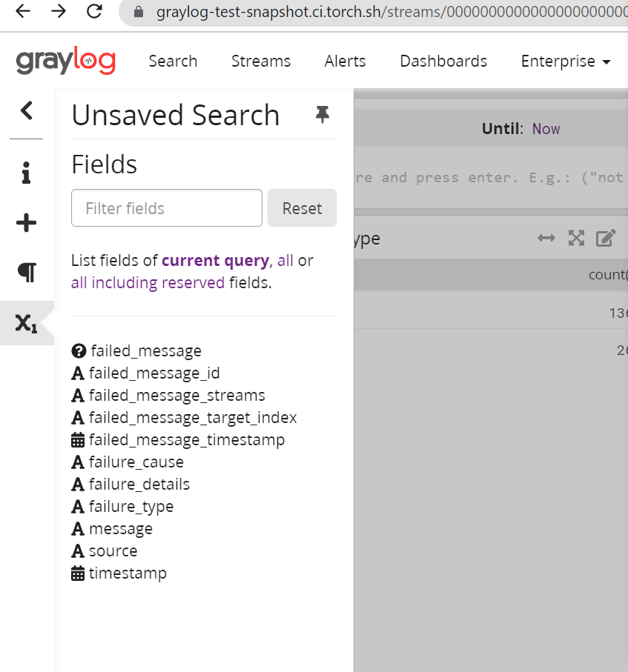
Task: Click the plus icon to create a widget
Action: pyautogui.click(x=26, y=222)
